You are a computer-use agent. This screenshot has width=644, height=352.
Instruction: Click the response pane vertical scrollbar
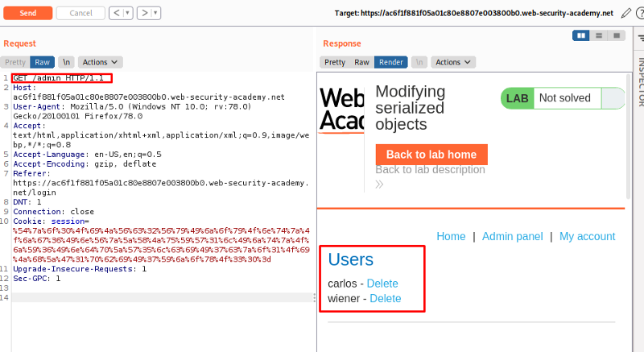629,137
